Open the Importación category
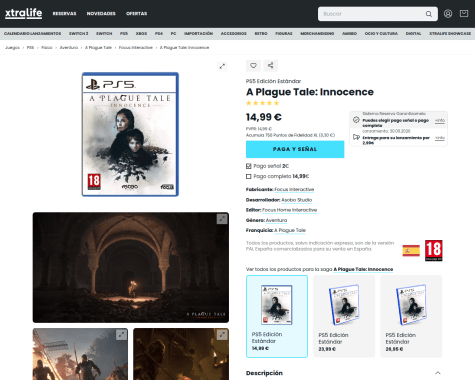This screenshot has height=380, width=475. coord(198,34)
